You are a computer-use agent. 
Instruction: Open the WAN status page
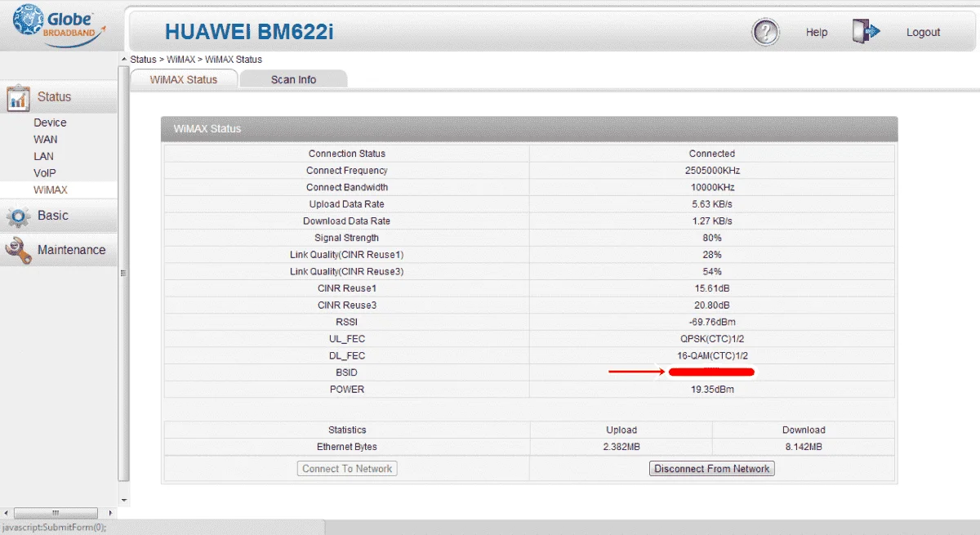coord(45,140)
